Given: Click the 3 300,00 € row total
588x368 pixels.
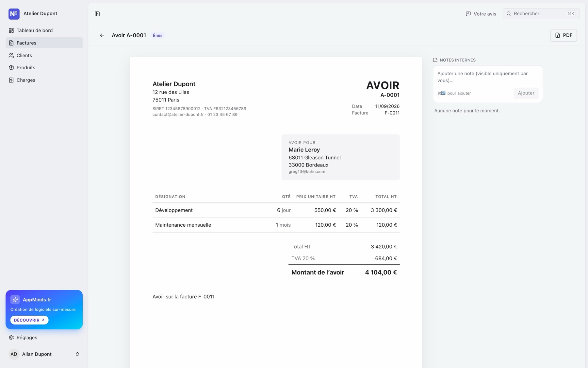Looking at the screenshot, I should 384,210.
